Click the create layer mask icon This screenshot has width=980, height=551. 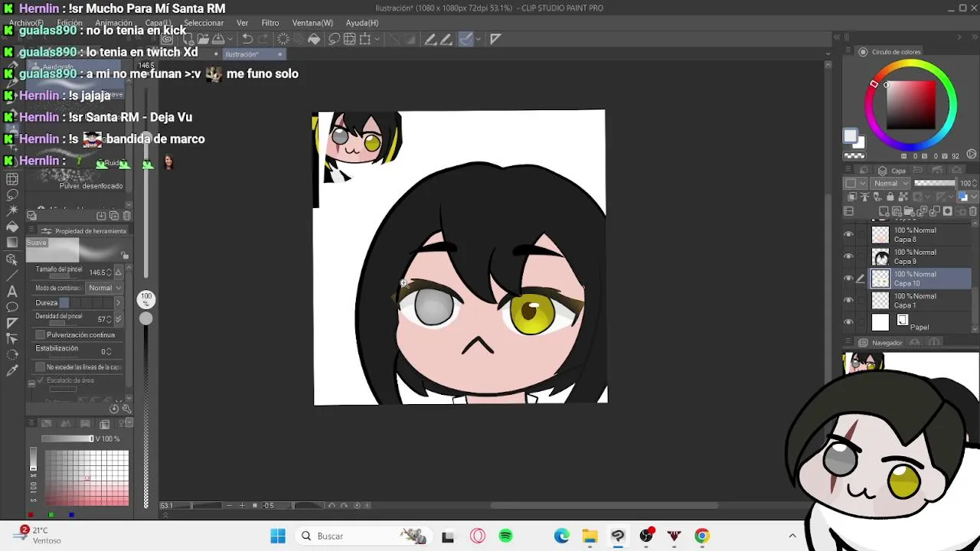947,211
